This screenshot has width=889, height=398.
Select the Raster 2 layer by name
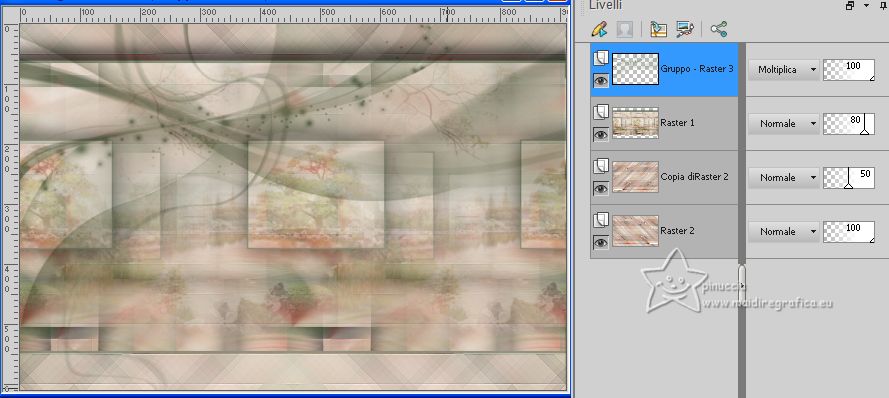(677, 231)
